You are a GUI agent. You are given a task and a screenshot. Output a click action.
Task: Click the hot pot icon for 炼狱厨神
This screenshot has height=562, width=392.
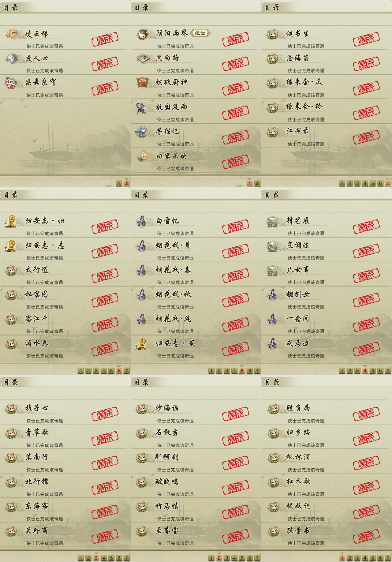[x=142, y=83]
